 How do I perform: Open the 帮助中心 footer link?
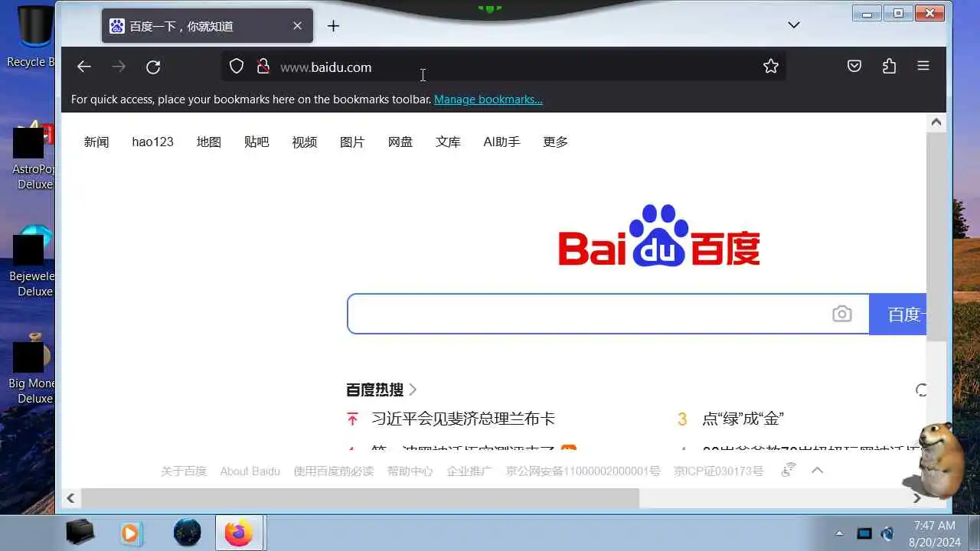410,471
